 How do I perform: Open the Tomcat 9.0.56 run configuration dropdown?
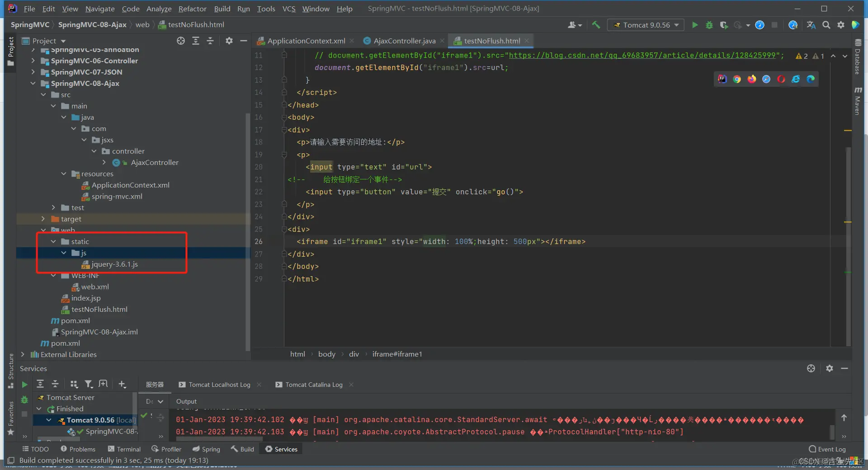646,25
